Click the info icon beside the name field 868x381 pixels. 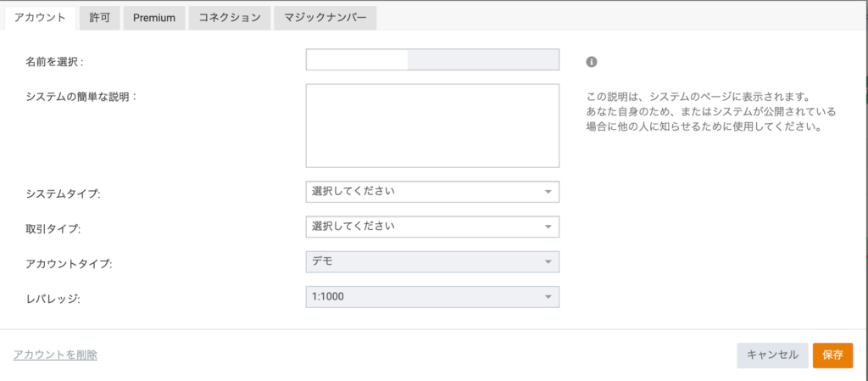pyautogui.click(x=591, y=61)
